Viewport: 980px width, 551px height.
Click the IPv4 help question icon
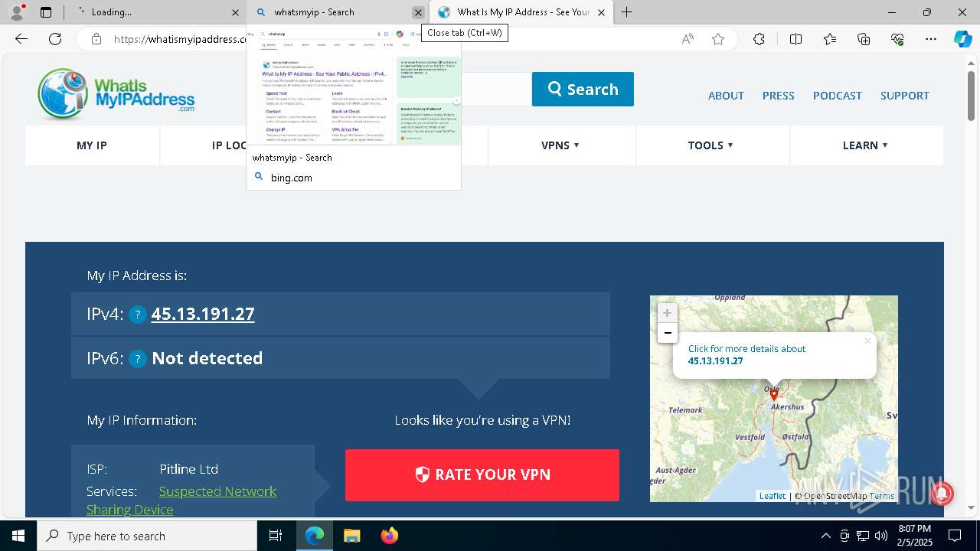138,315
